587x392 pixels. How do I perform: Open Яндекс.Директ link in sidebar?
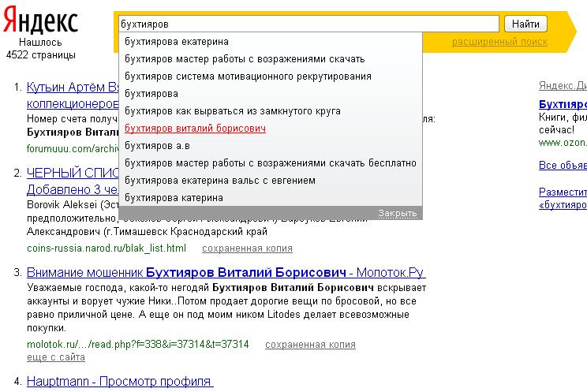coord(563,86)
